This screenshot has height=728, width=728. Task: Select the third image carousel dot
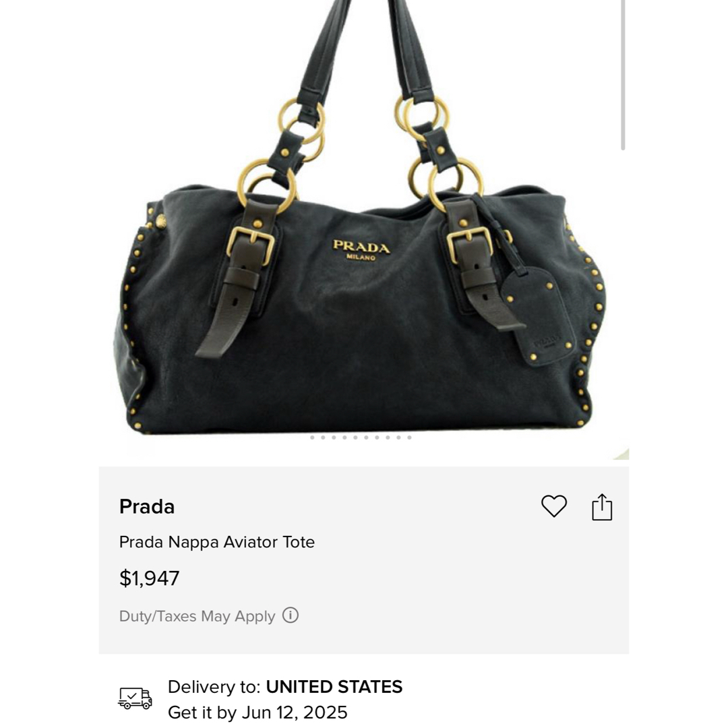pyautogui.click(x=334, y=437)
